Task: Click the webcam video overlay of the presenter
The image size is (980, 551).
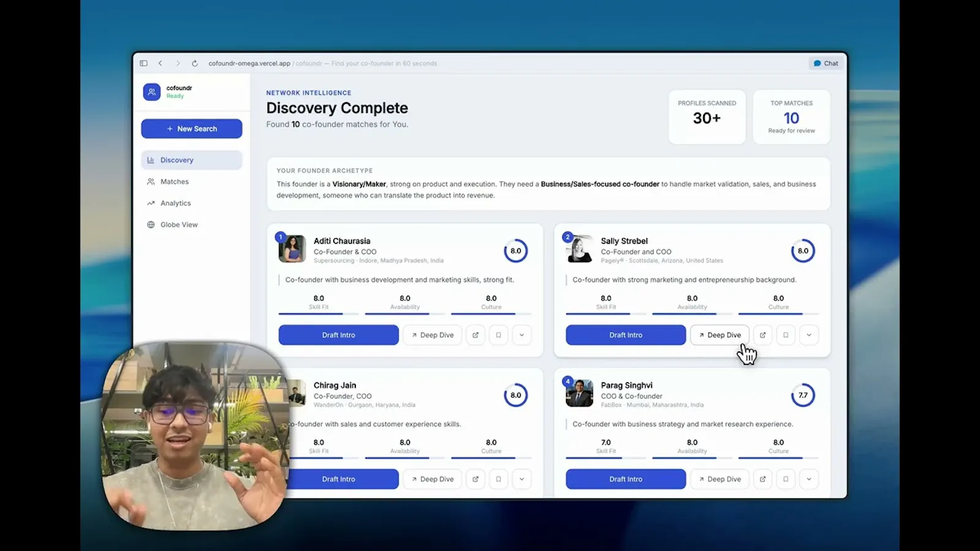Action: [195, 435]
